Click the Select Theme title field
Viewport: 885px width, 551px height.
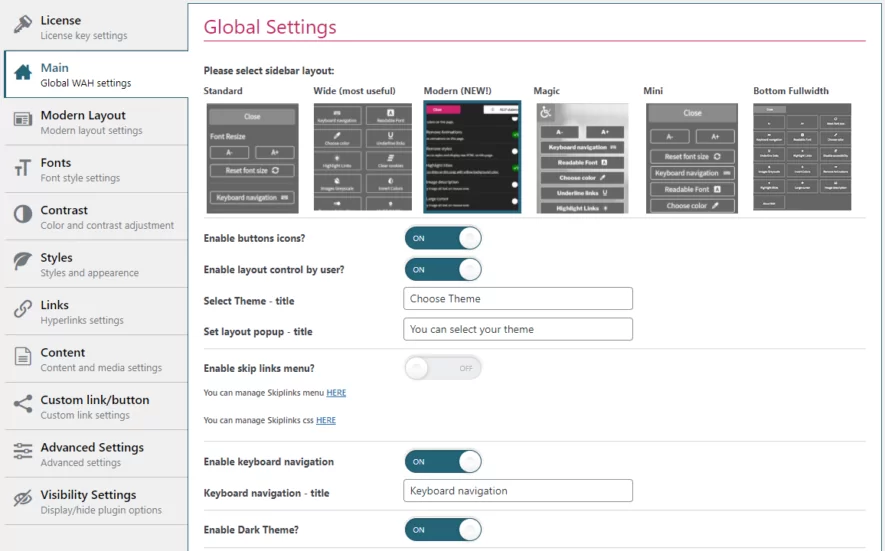[x=518, y=299]
